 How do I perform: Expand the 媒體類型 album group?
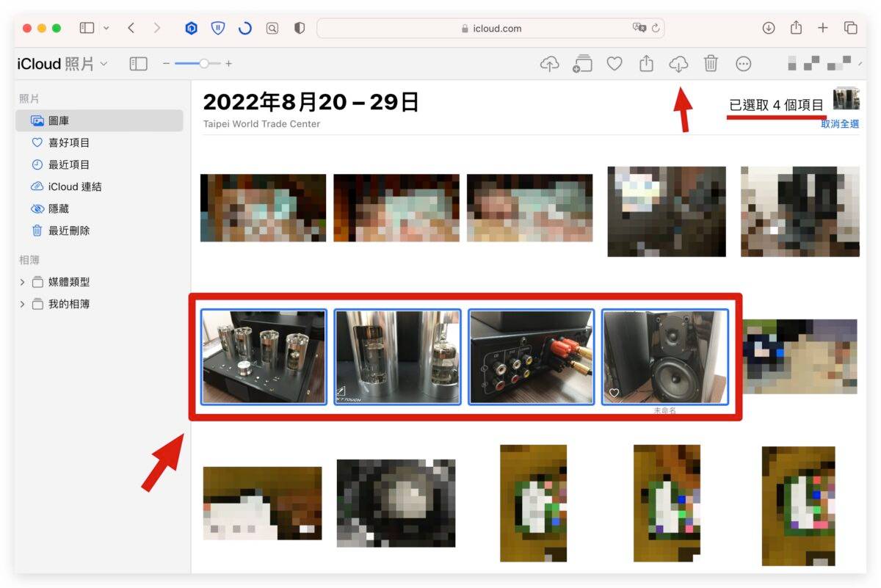coord(21,282)
